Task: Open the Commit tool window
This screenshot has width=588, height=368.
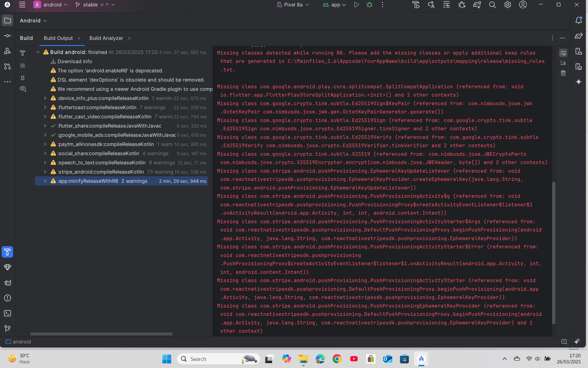Action: tap(7, 36)
